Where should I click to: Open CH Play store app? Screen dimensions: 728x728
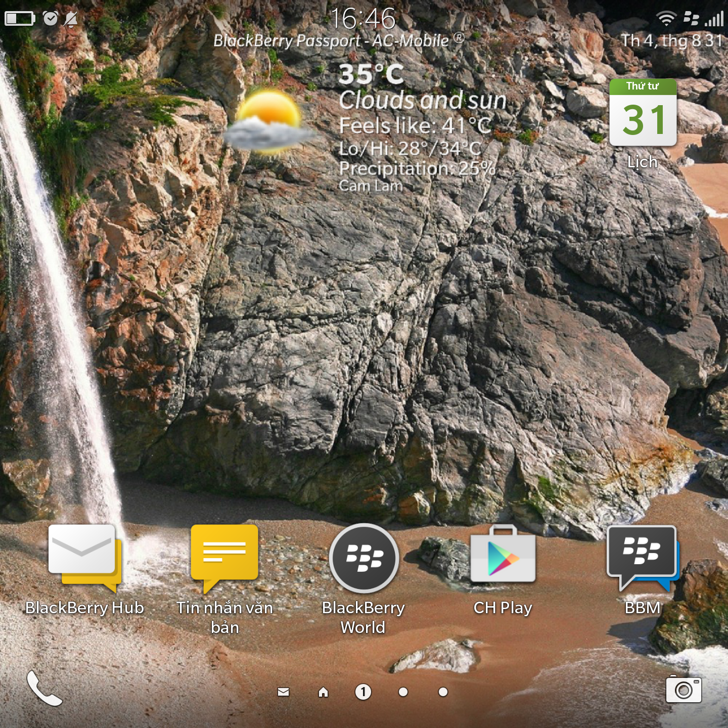point(503,556)
